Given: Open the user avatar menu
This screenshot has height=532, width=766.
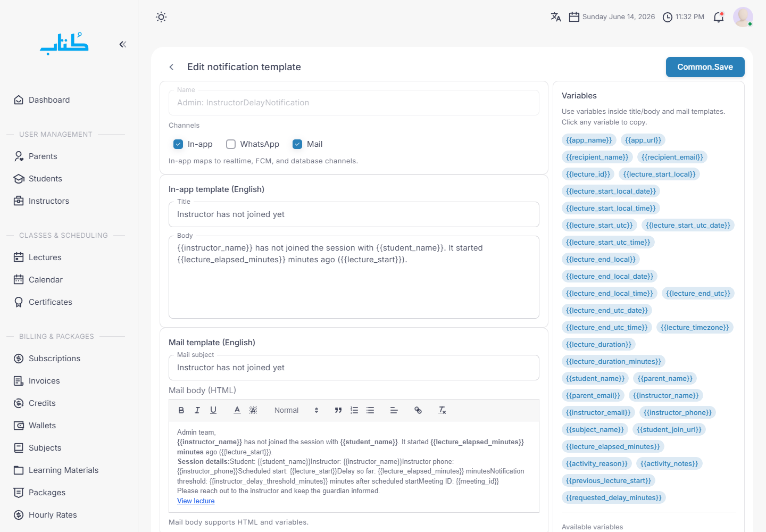Looking at the screenshot, I should 743,17.
